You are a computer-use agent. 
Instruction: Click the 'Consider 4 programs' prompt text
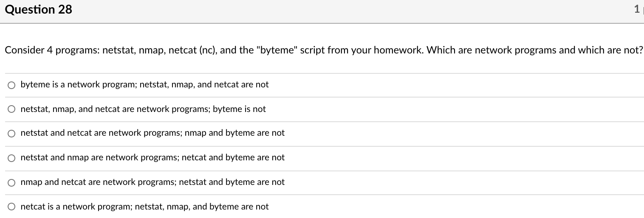click(52, 50)
